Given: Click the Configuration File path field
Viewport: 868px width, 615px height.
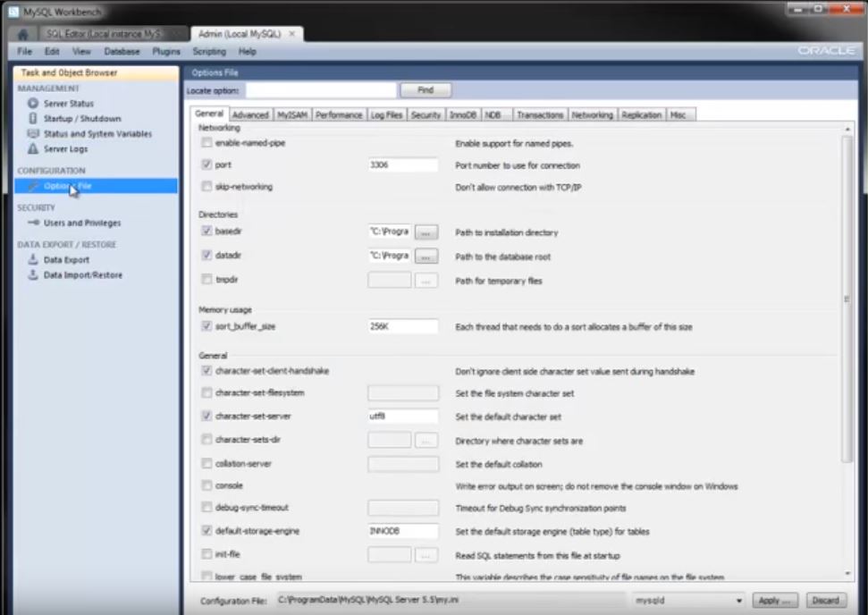Looking at the screenshot, I should tap(450, 600).
